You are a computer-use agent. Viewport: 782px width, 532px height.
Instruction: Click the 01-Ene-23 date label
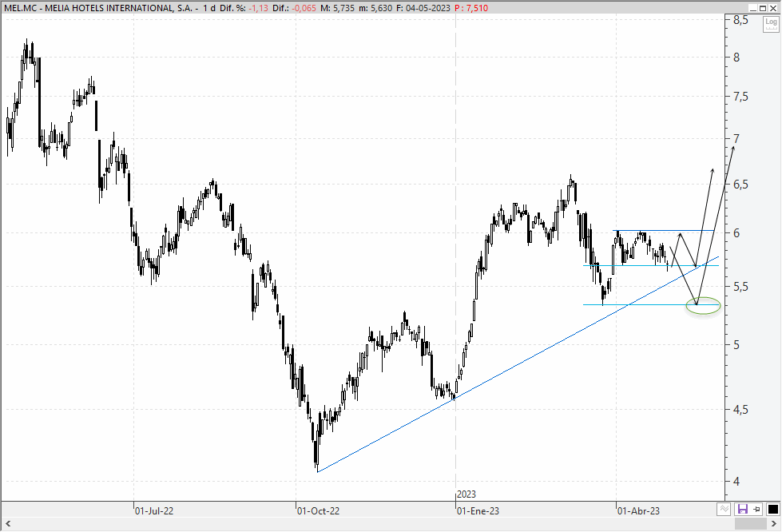(x=478, y=511)
